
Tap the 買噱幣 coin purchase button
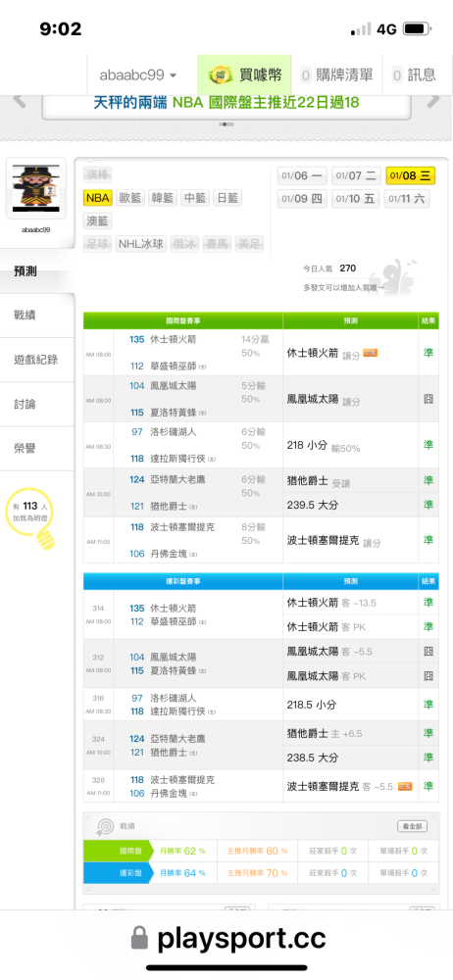(244, 75)
